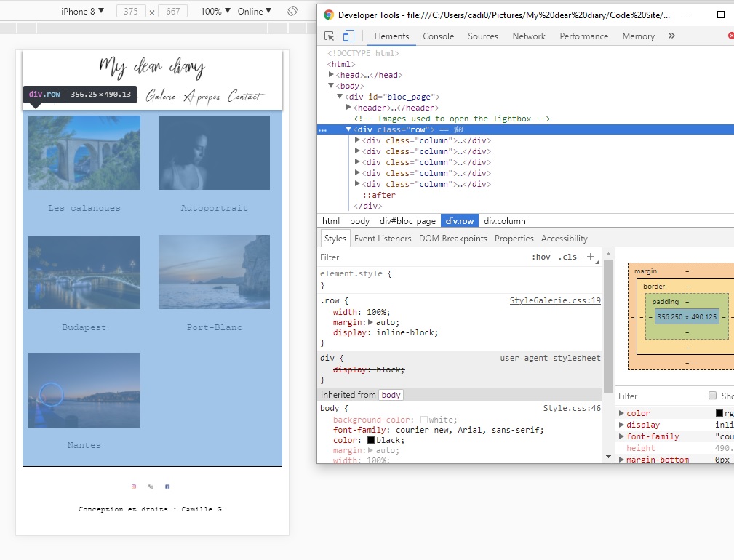Toggle the :hov element state button
This screenshot has width=734, height=560.
click(x=541, y=257)
